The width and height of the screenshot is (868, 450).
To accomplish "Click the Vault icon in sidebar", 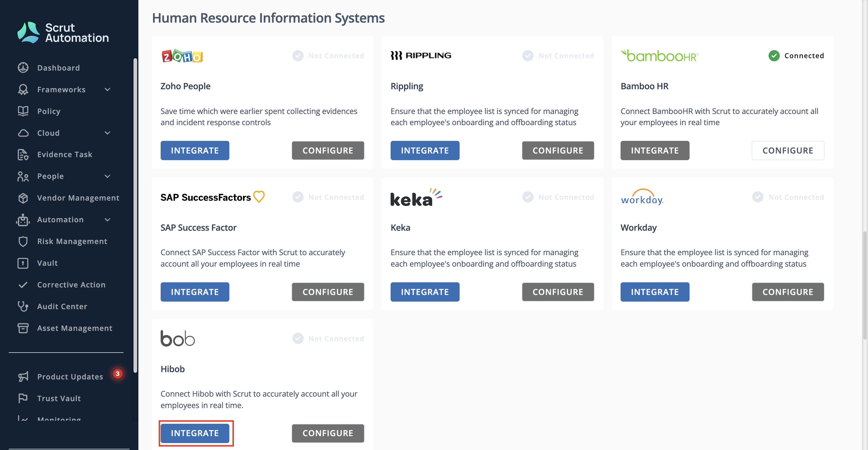I will click(x=23, y=263).
